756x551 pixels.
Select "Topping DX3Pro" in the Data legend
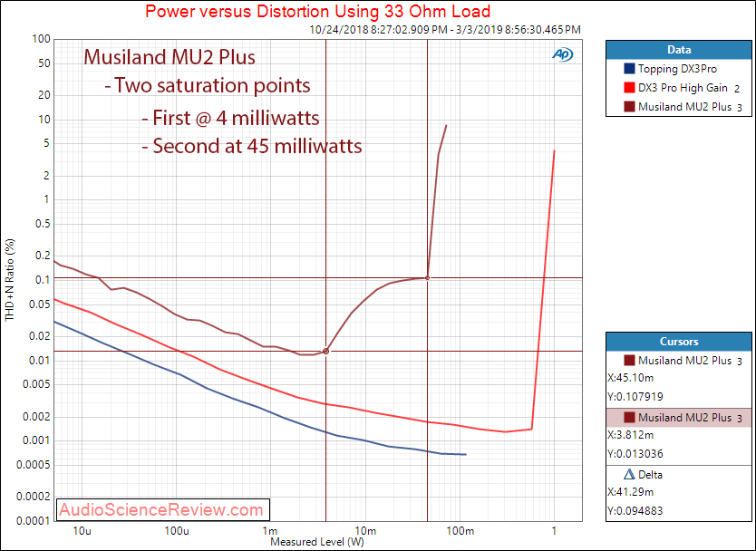pos(677,69)
